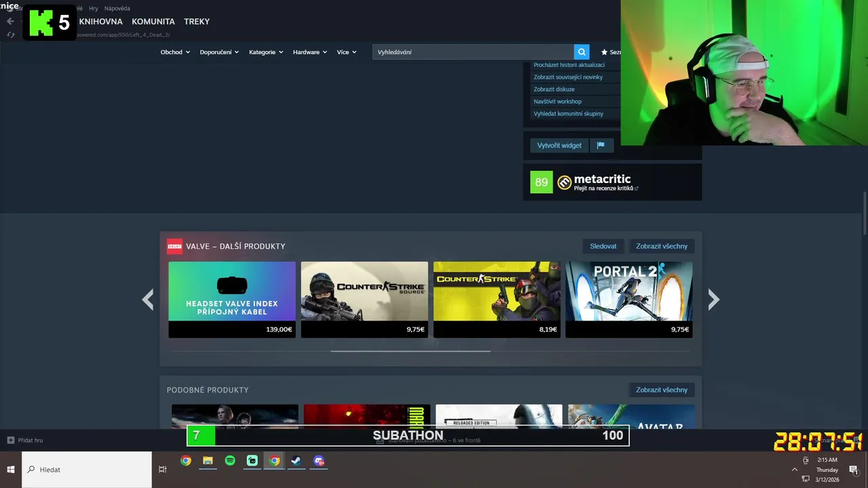This screenshot has height=488, width=868.
Task: Open Vyhledat komunitní skupiny link
Action: pos(568,114)
